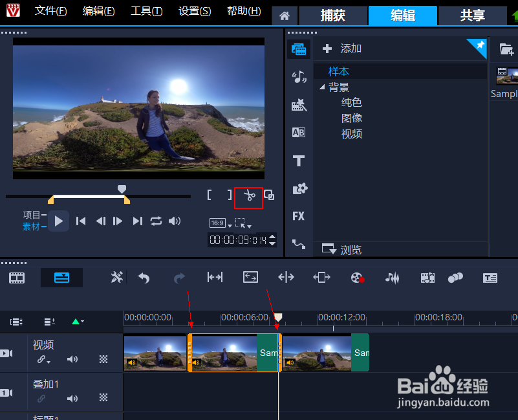Open the Title (T) library

(299, 160)
